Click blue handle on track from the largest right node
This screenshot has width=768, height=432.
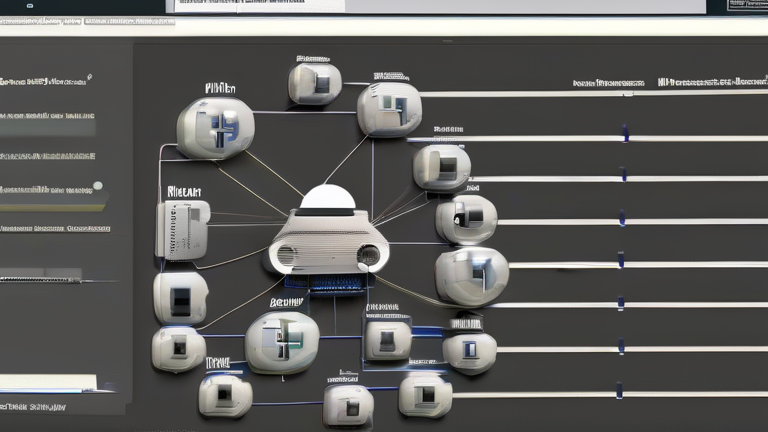[621, 260]
